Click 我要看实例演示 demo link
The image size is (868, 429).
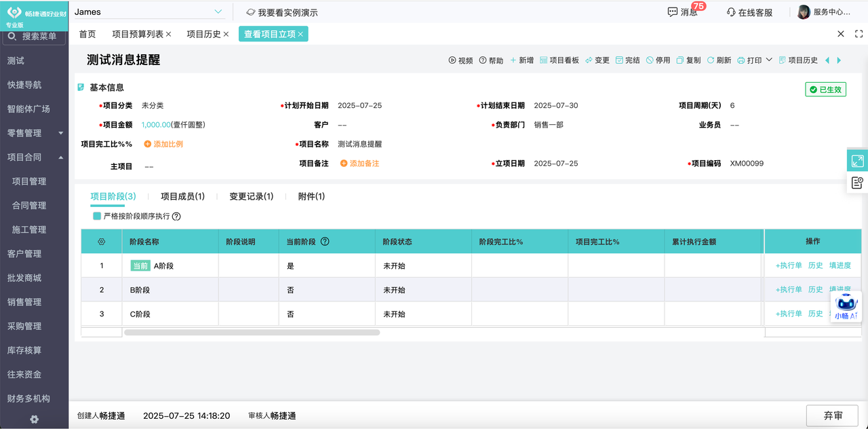pyautogui.click(x=281, y=12)
